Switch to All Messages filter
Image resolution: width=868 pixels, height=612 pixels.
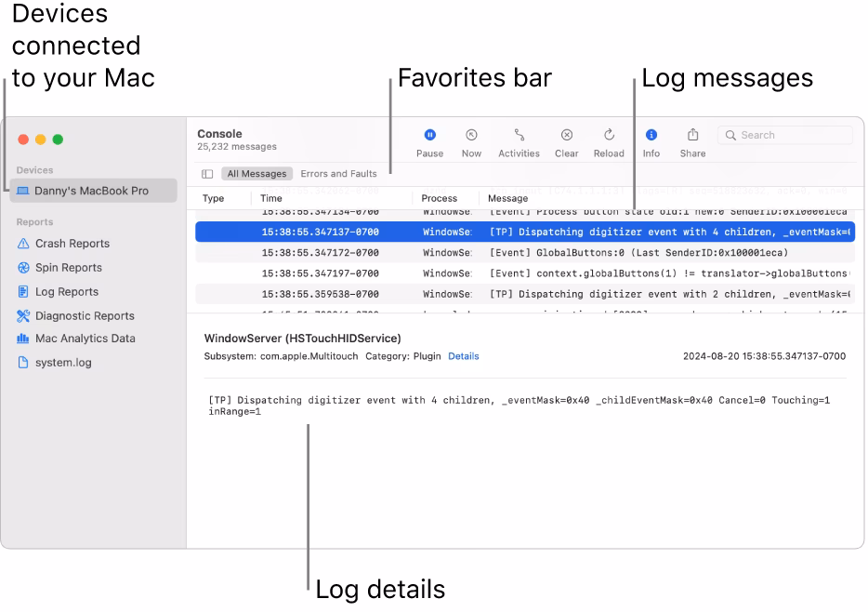(256, 173)
